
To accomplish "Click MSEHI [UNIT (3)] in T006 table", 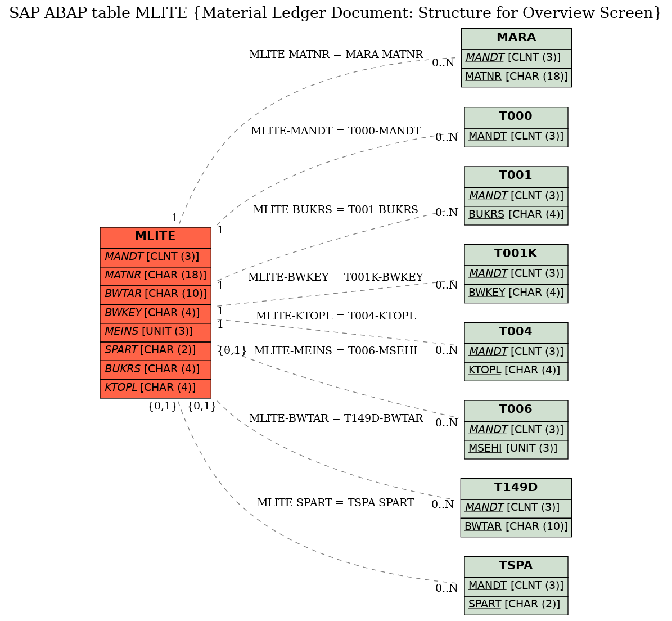I will (516, 449).
